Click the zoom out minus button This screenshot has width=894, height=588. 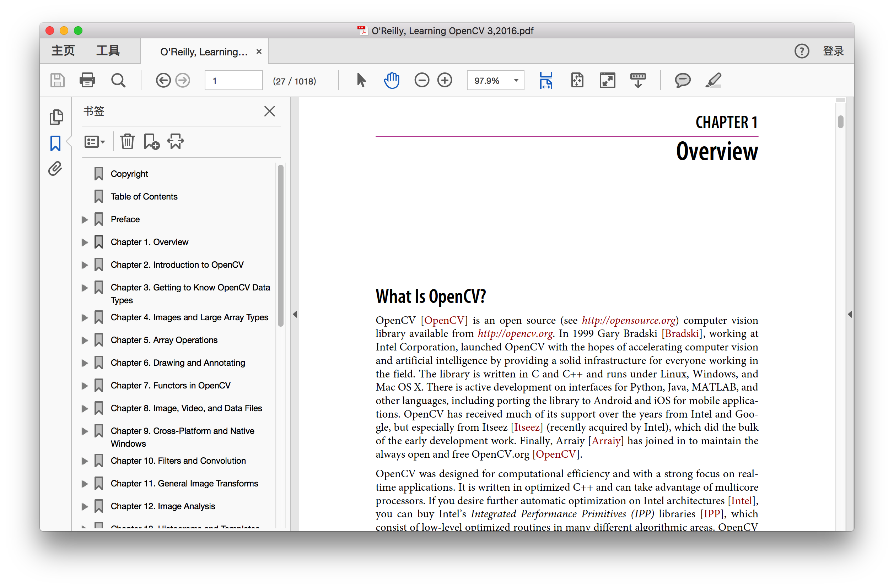pos(421,80)
